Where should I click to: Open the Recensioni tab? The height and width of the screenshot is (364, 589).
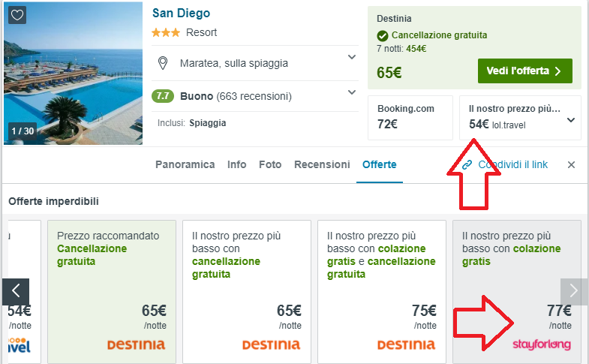click(x=322, y=164)
